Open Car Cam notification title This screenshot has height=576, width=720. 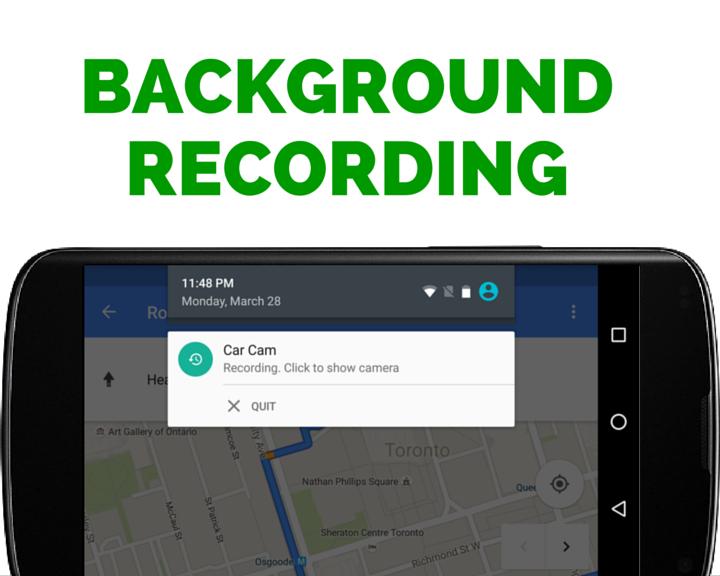250,350
